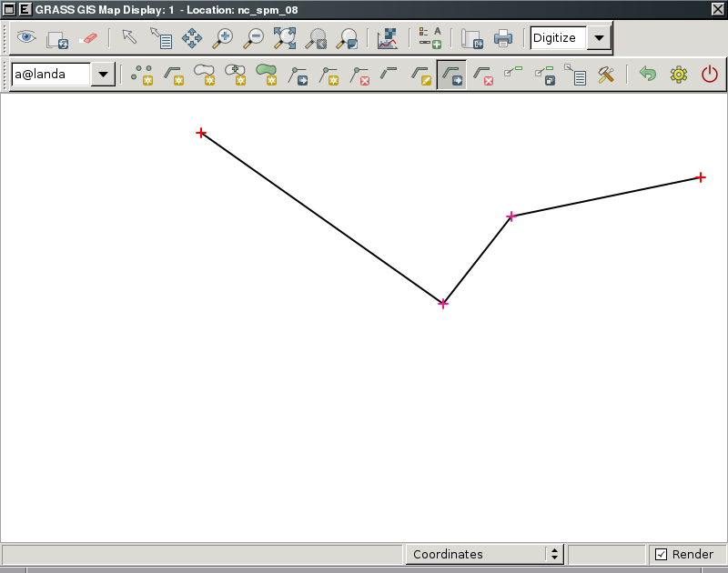Viewport: 728px width, 573px height.
Task: Select the Add vertex tool
Action: 329,75
